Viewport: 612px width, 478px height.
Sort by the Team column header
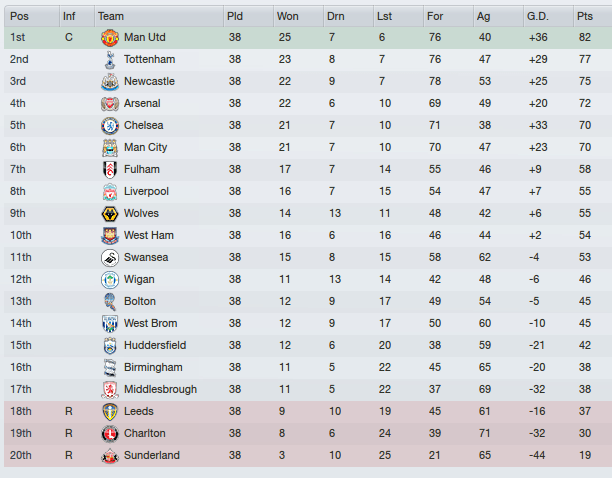(x=111, y=16)
